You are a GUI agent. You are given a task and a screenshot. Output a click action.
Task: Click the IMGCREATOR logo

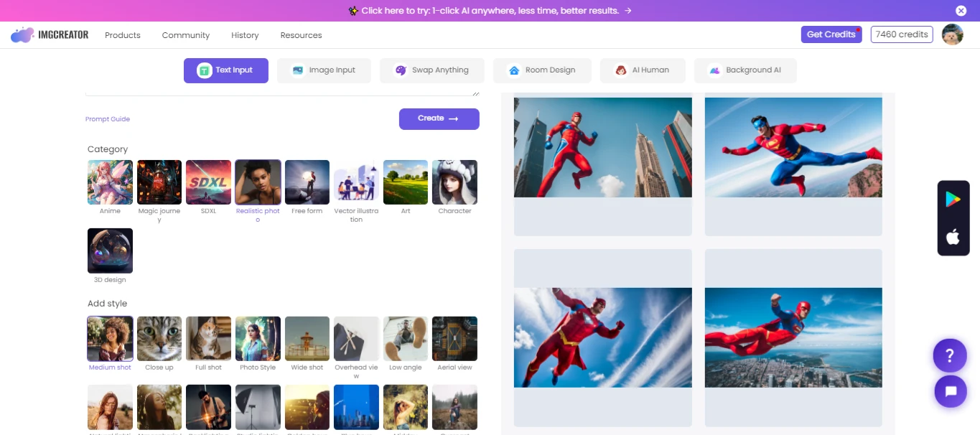[50, 34]
